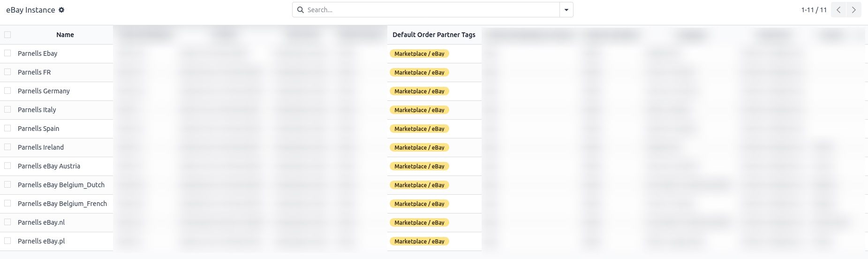Tick the checkbox for Parnells Ebay

(x=8, y=53)
